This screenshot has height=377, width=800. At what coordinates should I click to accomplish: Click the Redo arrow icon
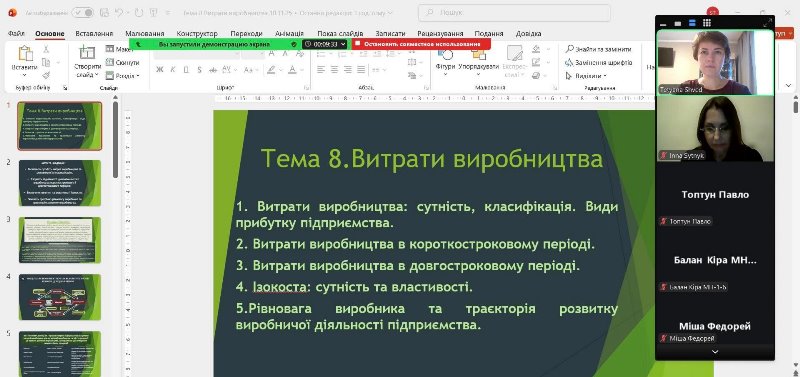(x=139, y=12)
